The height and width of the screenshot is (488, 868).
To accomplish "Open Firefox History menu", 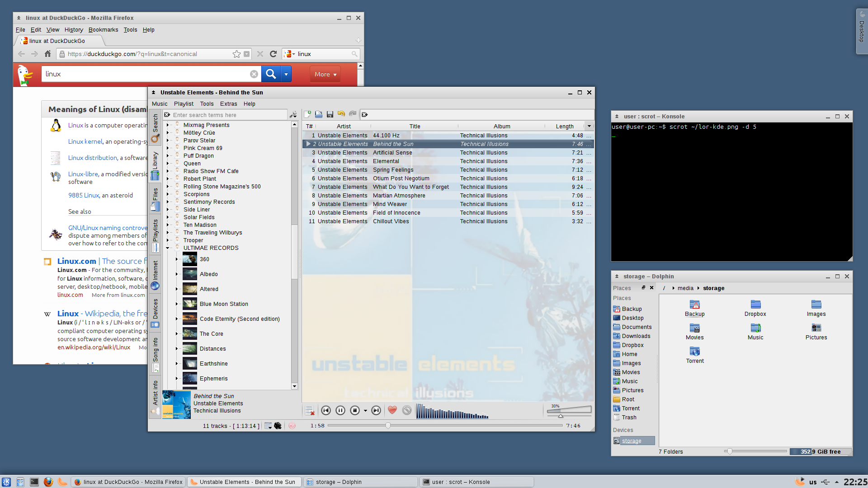I will click(74, 30).
